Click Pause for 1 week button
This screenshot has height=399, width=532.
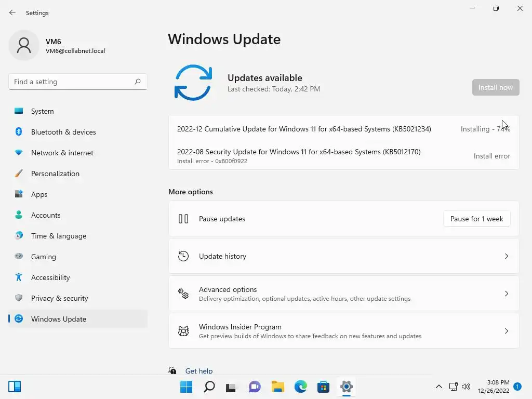[477, 219]
